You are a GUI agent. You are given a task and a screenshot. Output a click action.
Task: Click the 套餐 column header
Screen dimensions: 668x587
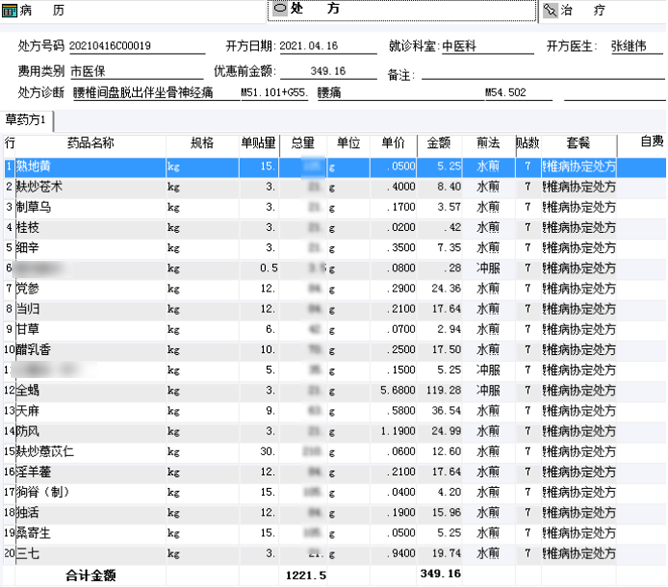click(578, 143)
